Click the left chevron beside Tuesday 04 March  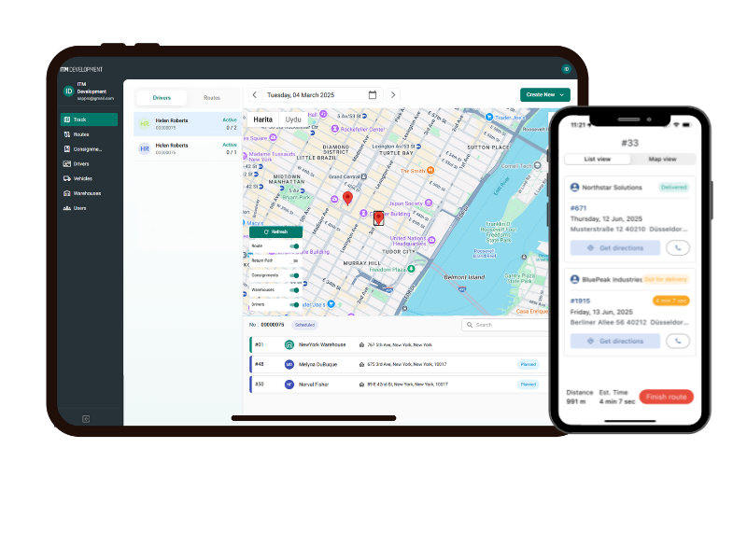click(x=253, y=95)
